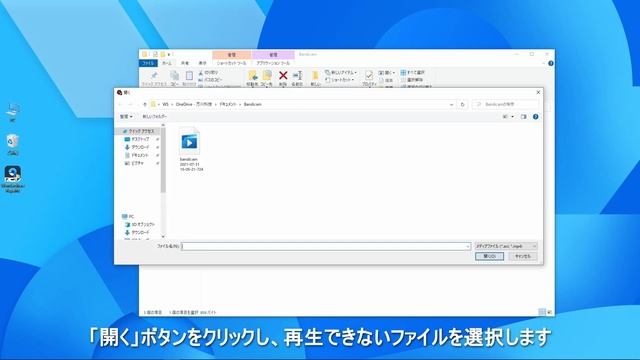This screenshot has height=360, width=640.
Task: Switch Explorer to details view icon
Action: [542, 312]
